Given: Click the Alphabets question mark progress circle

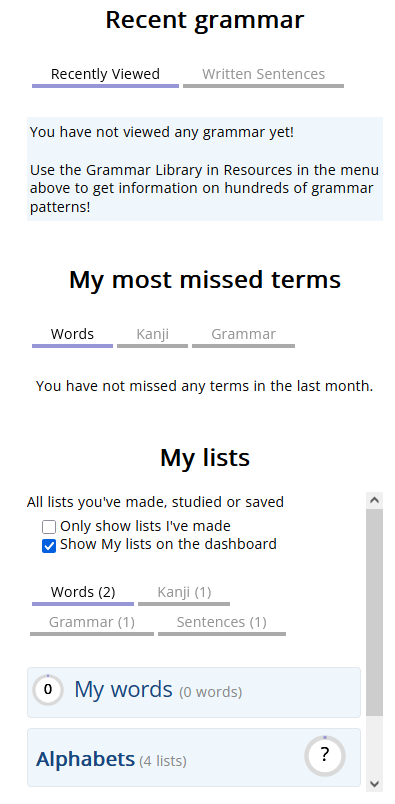Looking at the screenshot, I should point(324,755).
